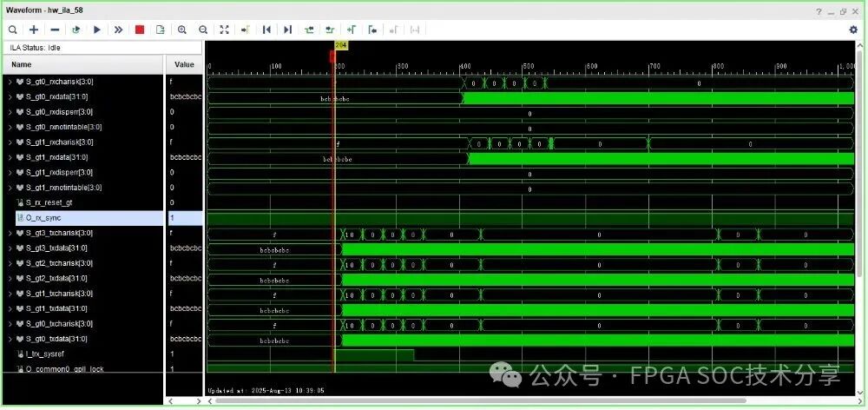Click I_trx_sysref high pulse in waveform
868x410 pixels.
(374, 354)
